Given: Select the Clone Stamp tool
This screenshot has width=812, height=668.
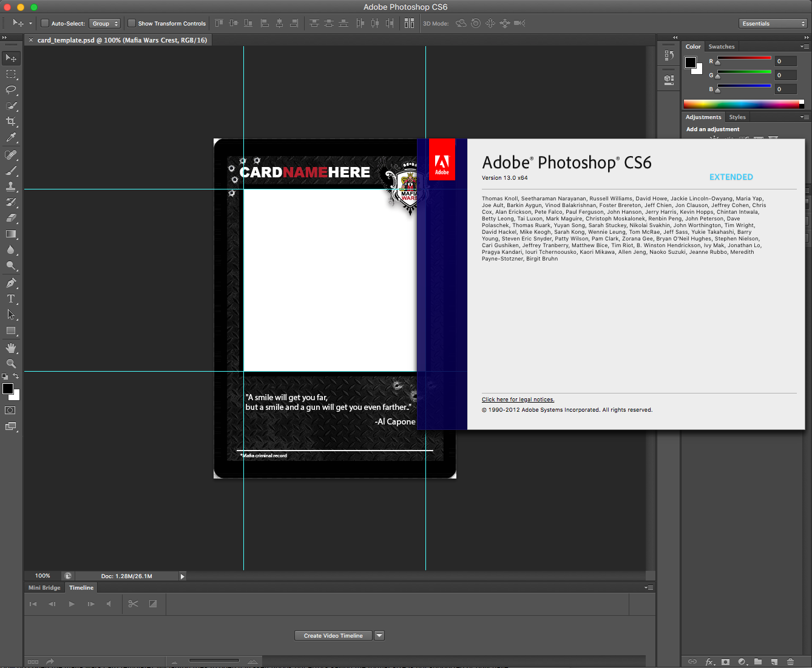Looking at the screenshot, I should (x=11, y=186).
